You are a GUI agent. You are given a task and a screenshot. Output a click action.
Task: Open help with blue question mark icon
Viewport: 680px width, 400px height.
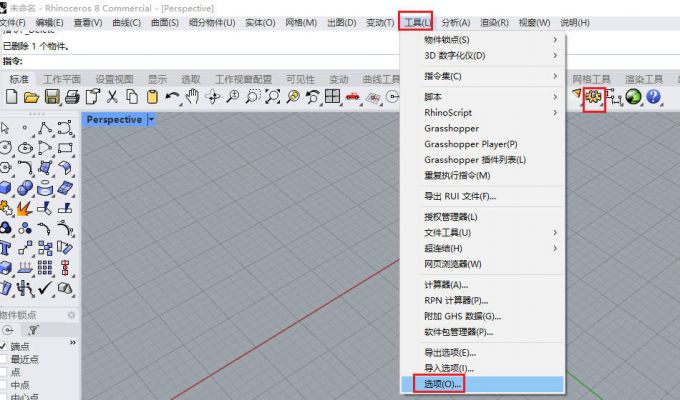tap(653, 96)
